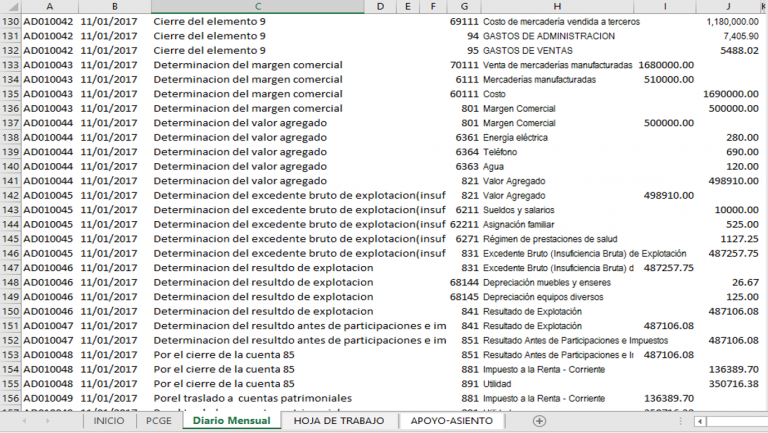768x433 pixels.
Task: Click 'Determinacion del margen comercial' in row 134
Action: point(248,79)
